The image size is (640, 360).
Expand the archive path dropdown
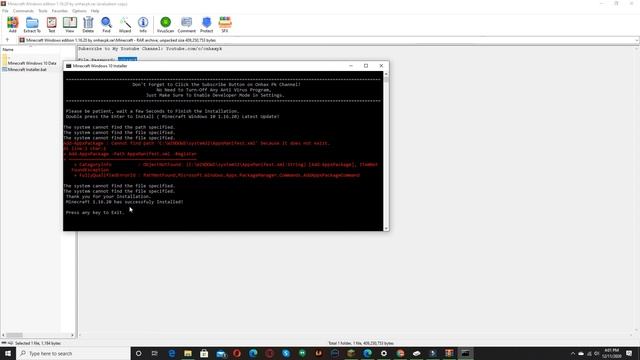pyautogui.click(x=637, y=40)
